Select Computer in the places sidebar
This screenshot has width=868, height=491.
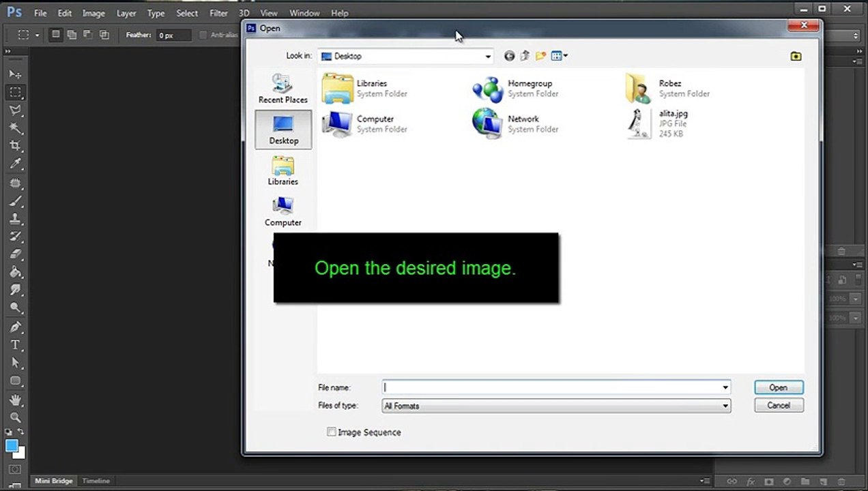pyautogui.click(x=283, y=211)
